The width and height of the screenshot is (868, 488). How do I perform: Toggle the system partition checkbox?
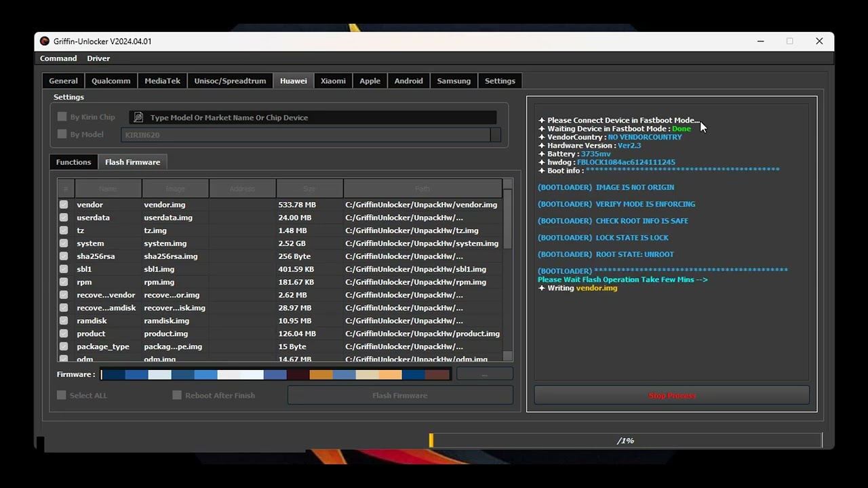click(64, 243)
